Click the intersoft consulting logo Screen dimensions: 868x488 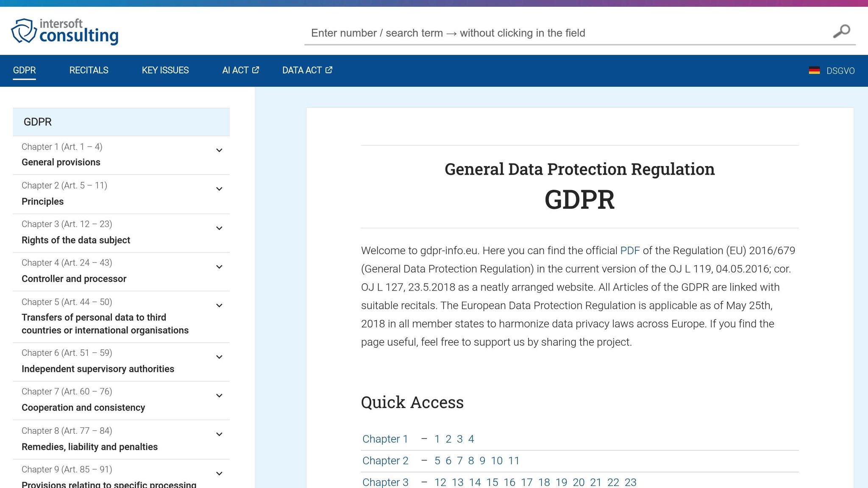coord(64,31)
